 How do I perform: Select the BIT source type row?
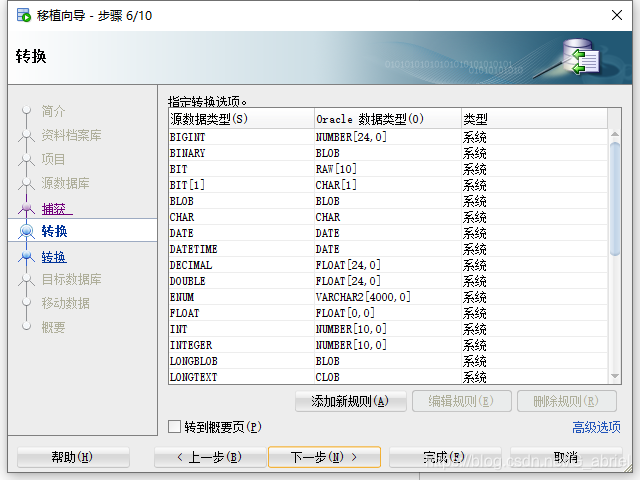click(x=388, y=169)
